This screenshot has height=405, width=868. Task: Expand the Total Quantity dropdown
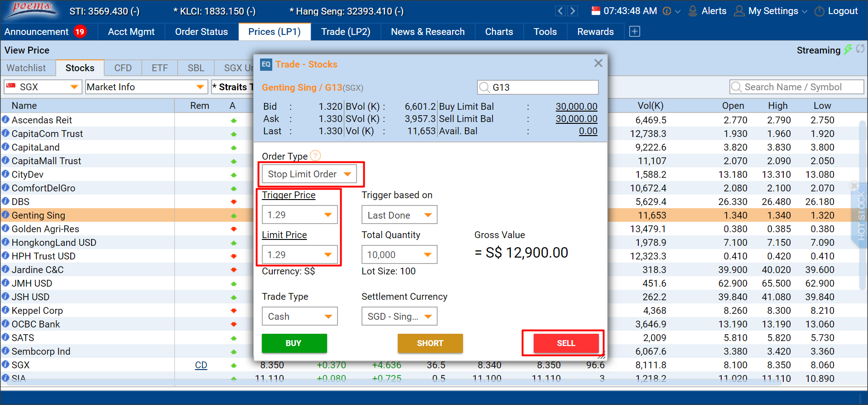428,255
